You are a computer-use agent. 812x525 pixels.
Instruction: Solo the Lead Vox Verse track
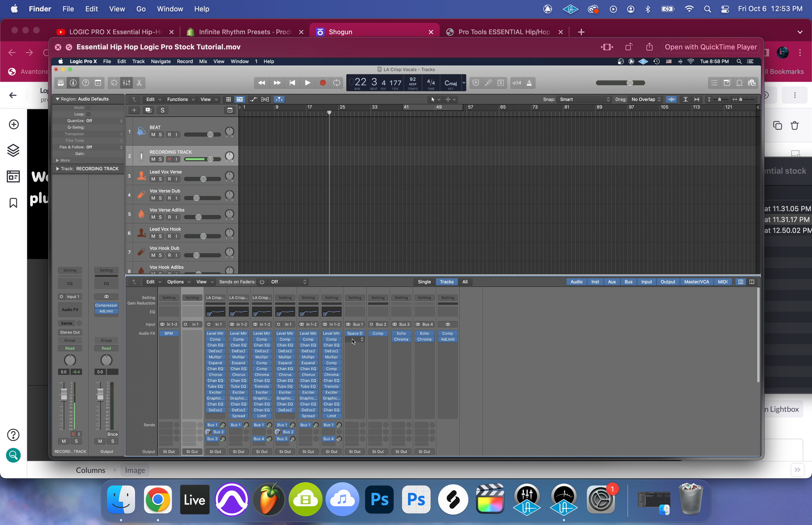(x=160, y=179)
